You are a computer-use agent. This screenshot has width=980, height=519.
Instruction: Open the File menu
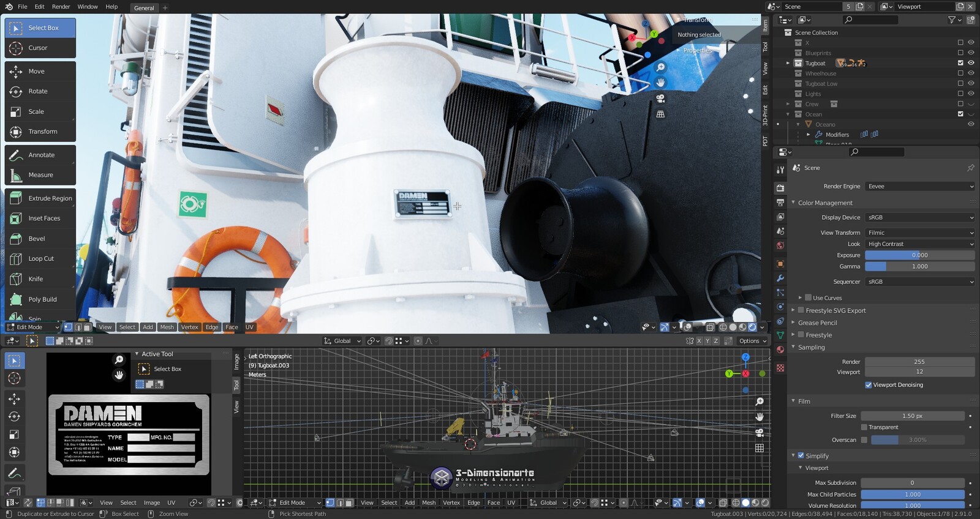[23, 7]
